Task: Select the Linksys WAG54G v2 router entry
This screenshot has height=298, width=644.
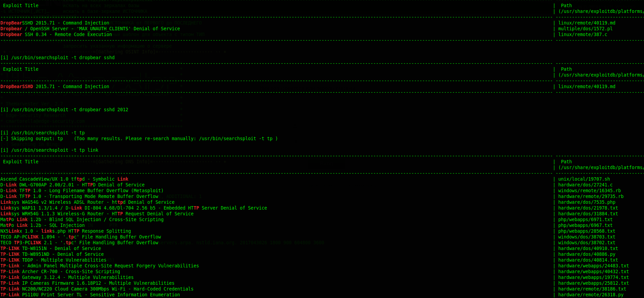Action: (x=87, y=202)
